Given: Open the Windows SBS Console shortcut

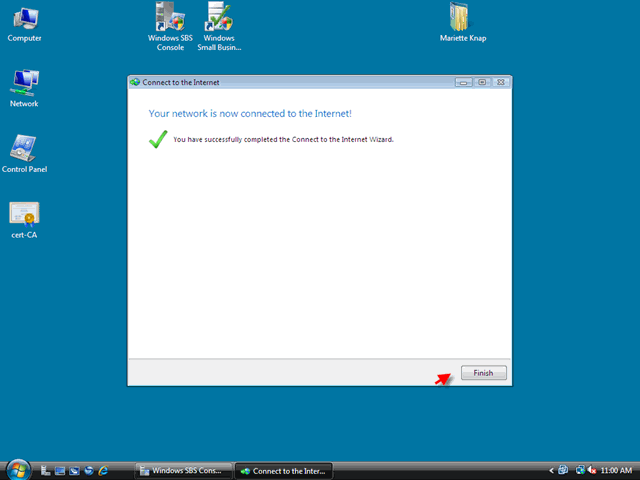Looking at the screenshot, I should [x=170, y=27].
